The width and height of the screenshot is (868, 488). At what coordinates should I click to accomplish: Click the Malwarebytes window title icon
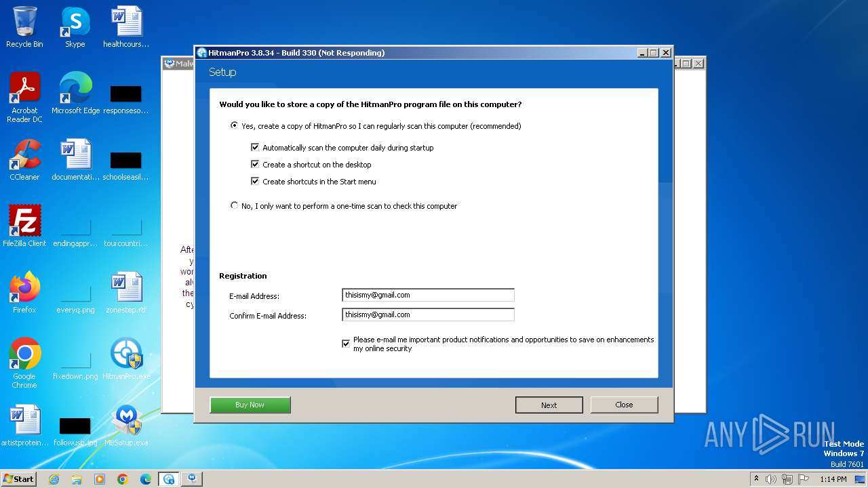(170, 64)
